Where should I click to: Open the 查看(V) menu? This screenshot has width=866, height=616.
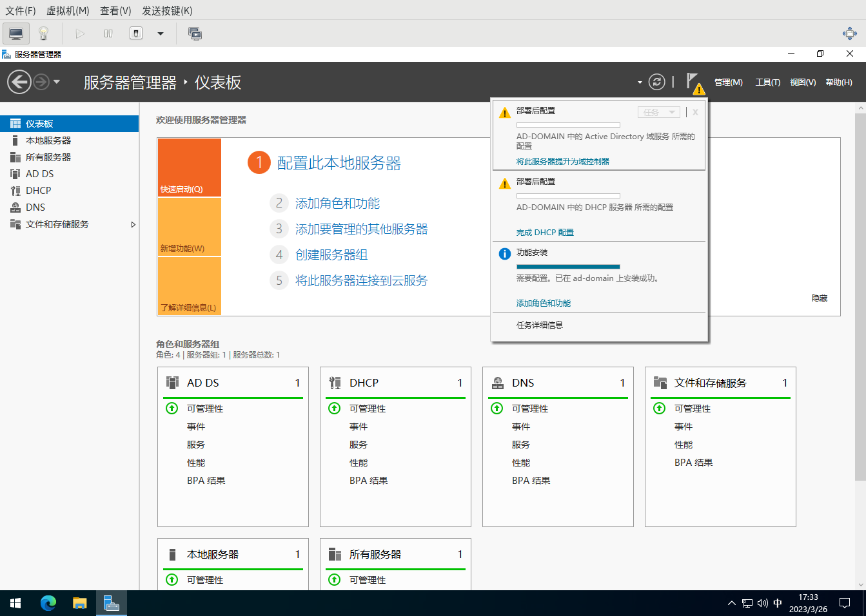tap(115, 10)
